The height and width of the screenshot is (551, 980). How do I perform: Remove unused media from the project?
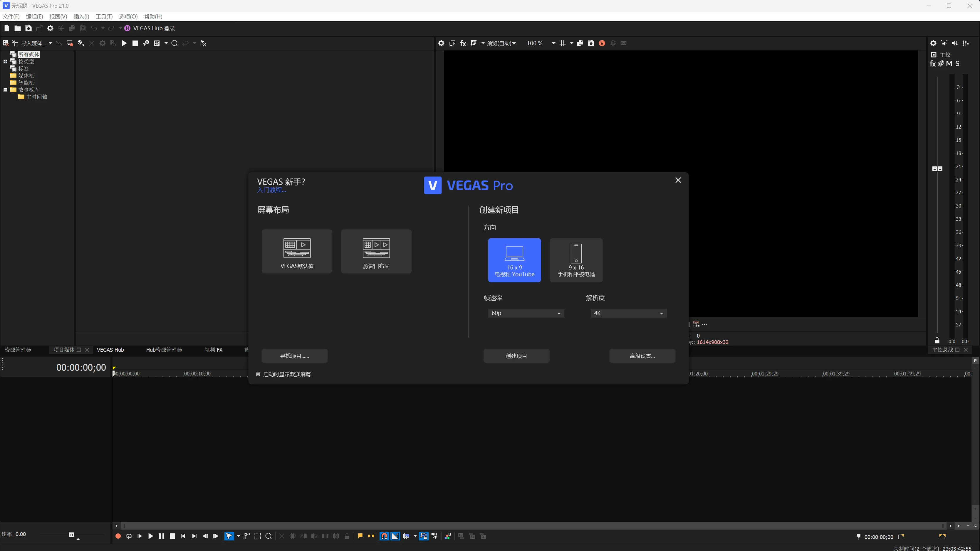5,43
